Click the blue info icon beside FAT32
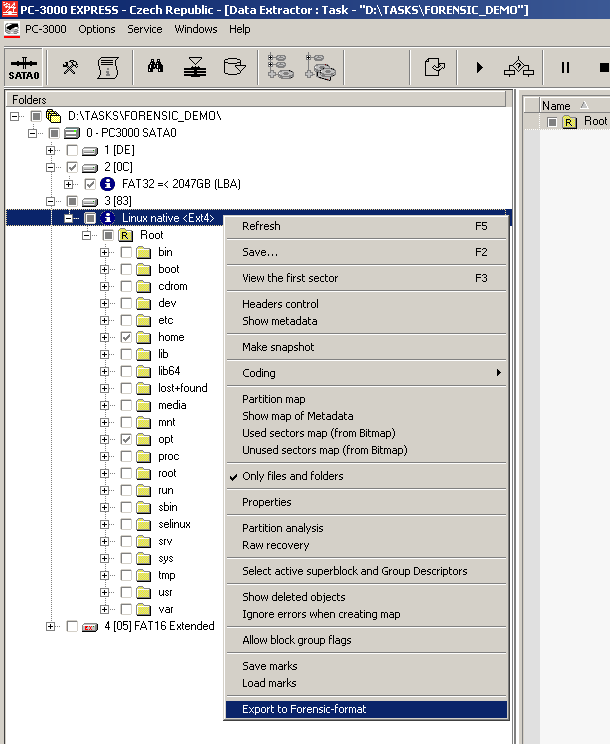Image resolution: width=610 pixels, height=744 pixels. pyautogui.click(x=108, y=184)
